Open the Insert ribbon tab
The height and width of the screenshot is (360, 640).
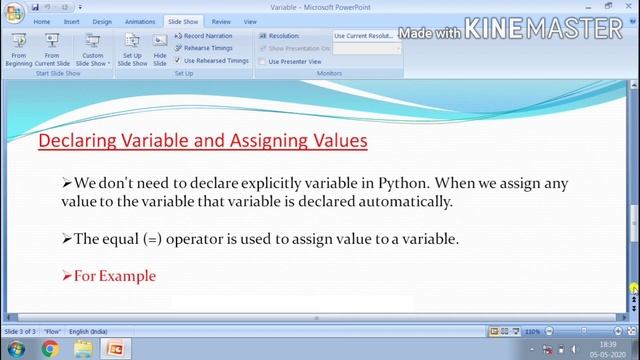point(71,22)
